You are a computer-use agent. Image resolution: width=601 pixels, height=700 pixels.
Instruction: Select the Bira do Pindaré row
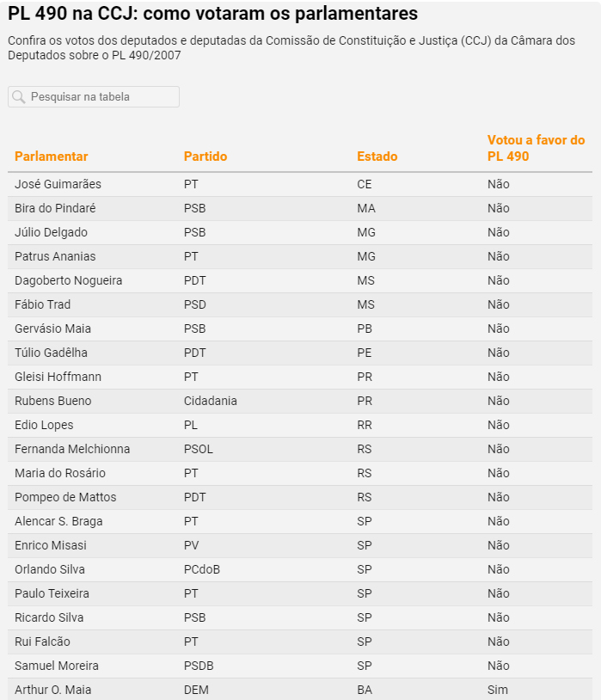[x=300, y=208]
